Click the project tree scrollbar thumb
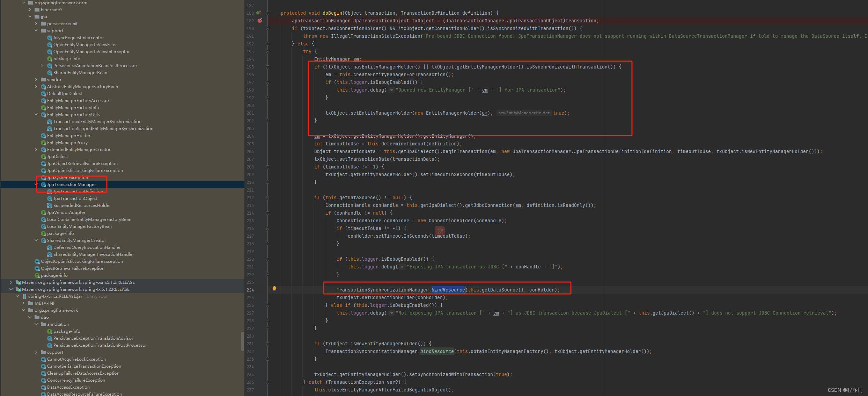The width and height of the screenshot is (868, 396). point(242,341)
